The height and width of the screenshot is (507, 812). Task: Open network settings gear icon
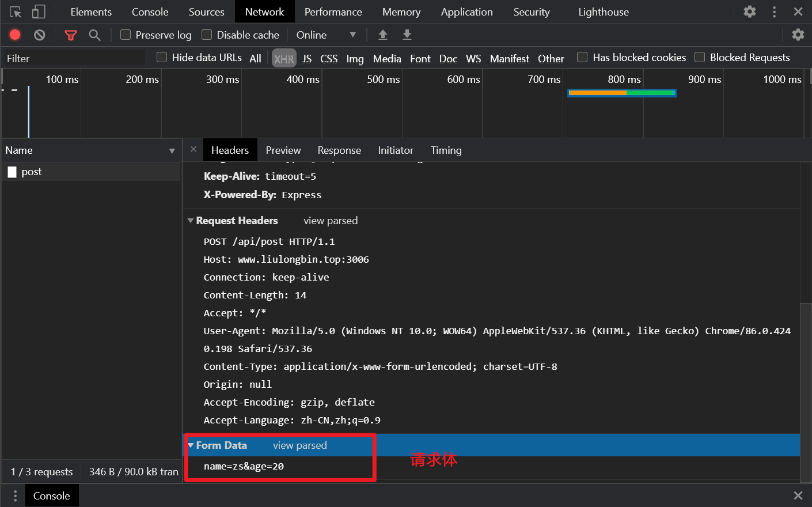(798, 35)
